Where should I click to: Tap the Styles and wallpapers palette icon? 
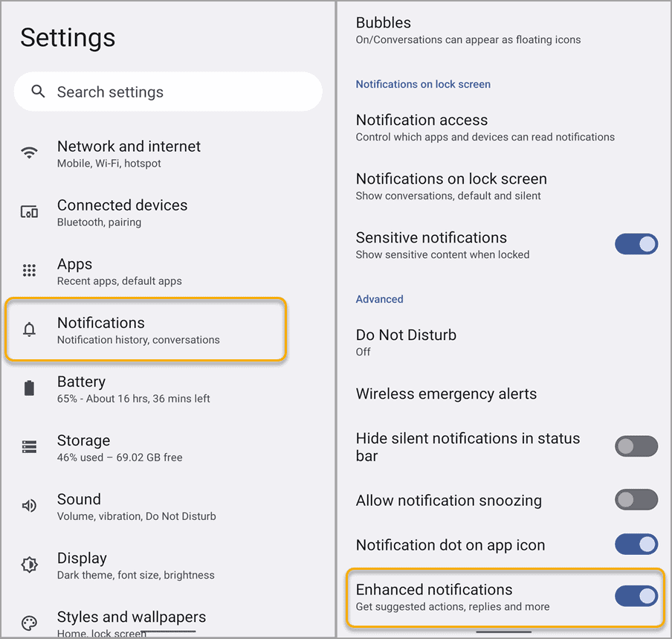pyautogui.click(x=29, y=623)
